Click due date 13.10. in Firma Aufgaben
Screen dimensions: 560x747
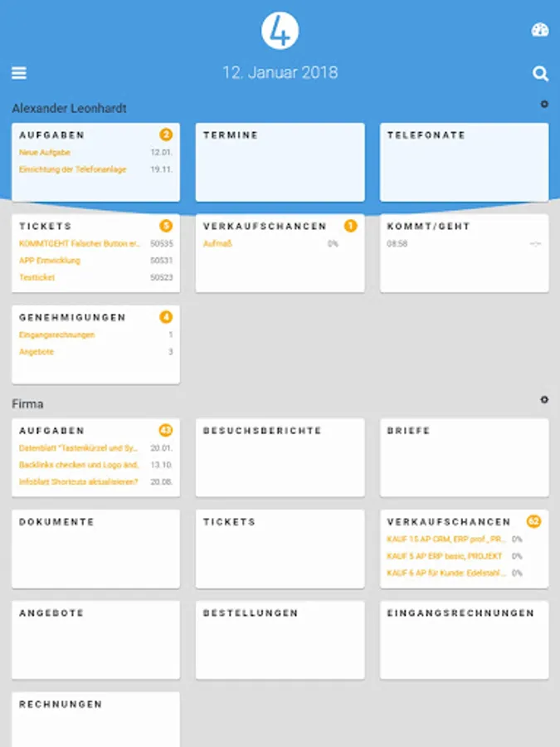(162, 465)
